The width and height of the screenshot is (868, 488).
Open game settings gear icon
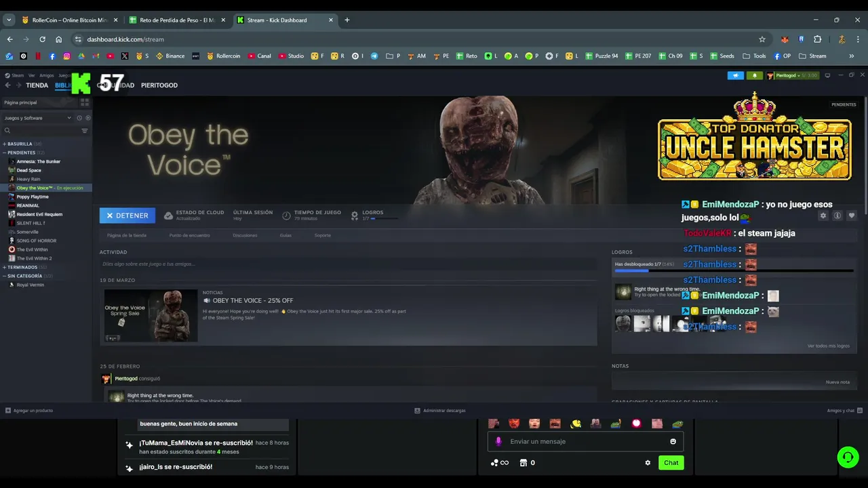tap(823, 216)
